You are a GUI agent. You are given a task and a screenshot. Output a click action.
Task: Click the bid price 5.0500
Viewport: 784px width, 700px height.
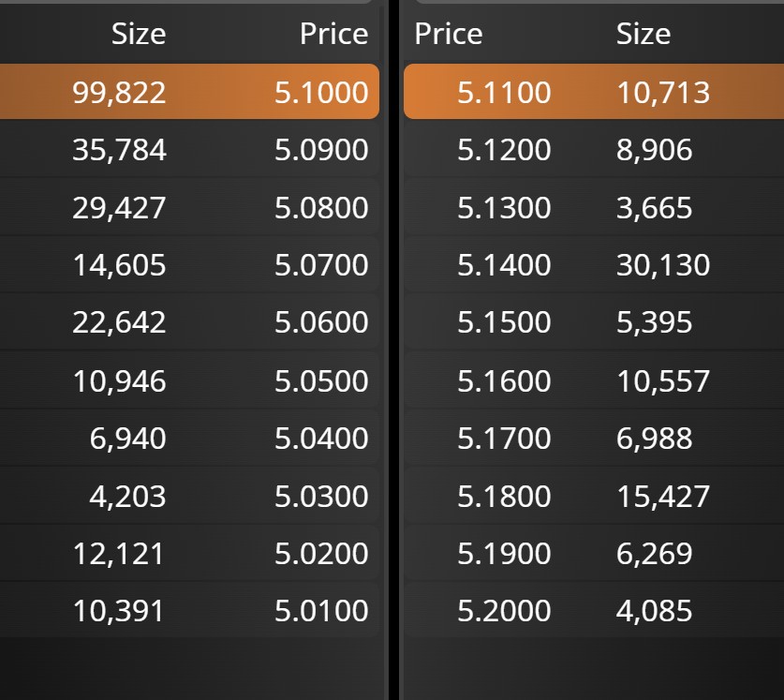[321, 380]
